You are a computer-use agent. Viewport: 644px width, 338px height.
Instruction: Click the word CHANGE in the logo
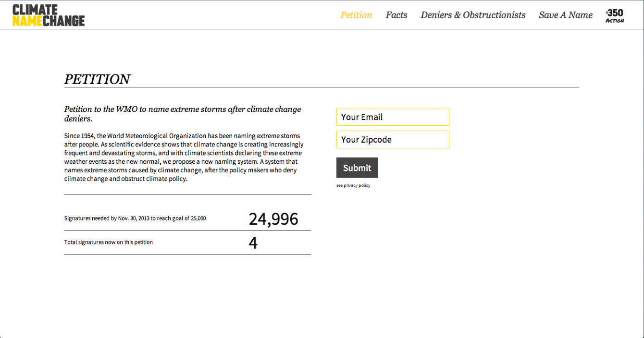point(64,21)
